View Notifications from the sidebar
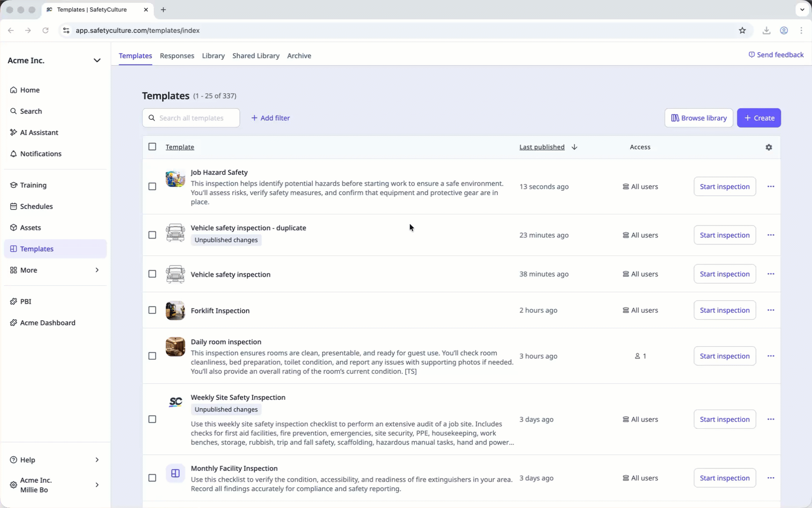 tap(36, 154)
